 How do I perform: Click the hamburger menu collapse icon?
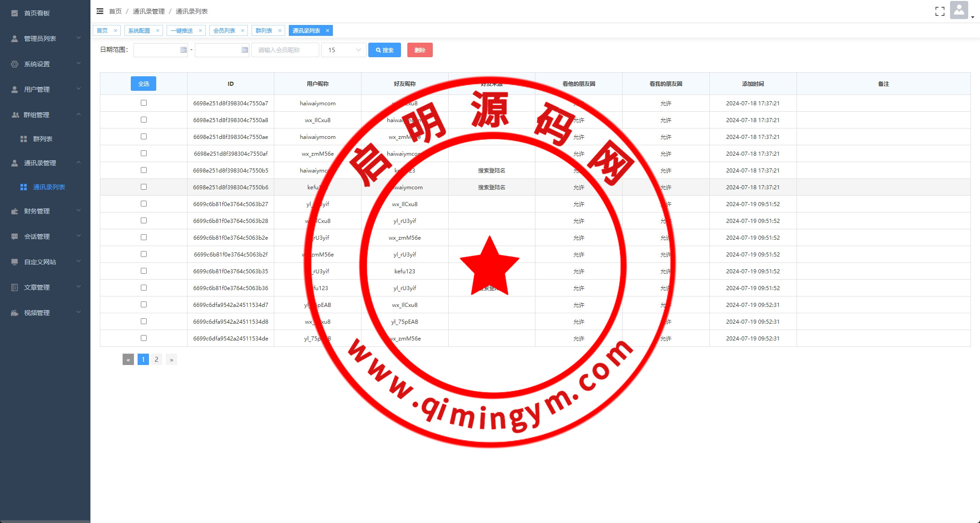[x=100, y=11]
